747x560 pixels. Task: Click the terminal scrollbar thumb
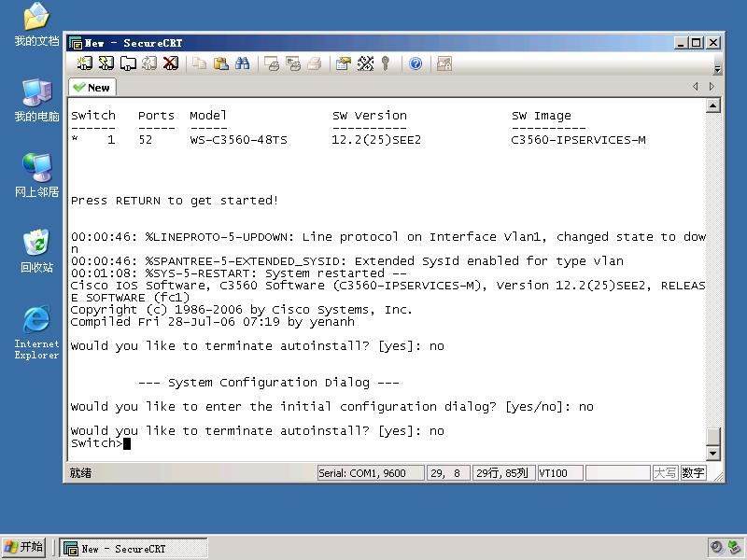[x=712, y=436]
